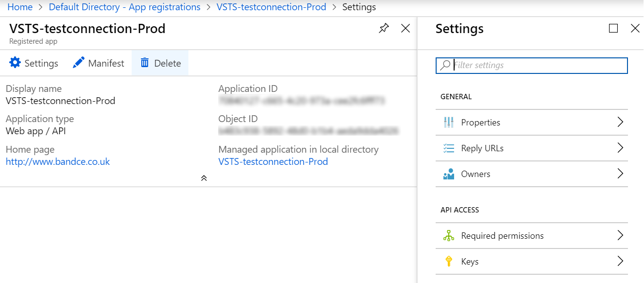Pin the VSTS-testconnection-Prod blade

pos(384,28)
